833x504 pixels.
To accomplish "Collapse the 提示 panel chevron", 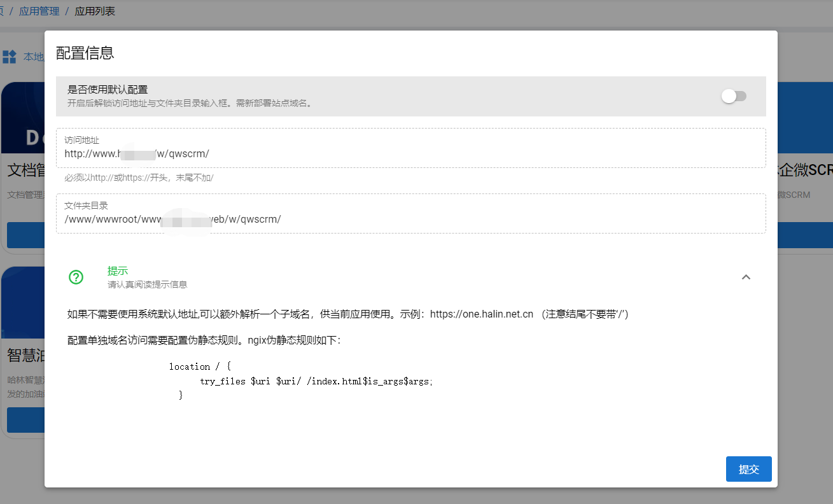I will click(x=746, y=277).
